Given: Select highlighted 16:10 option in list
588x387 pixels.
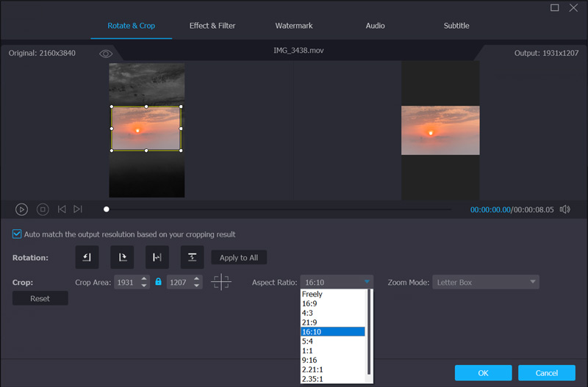Looking at the screenshot, I should coord(333,331).
